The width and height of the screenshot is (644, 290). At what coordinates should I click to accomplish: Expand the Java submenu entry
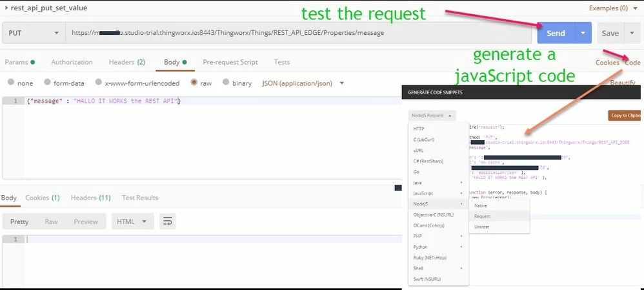438,183
